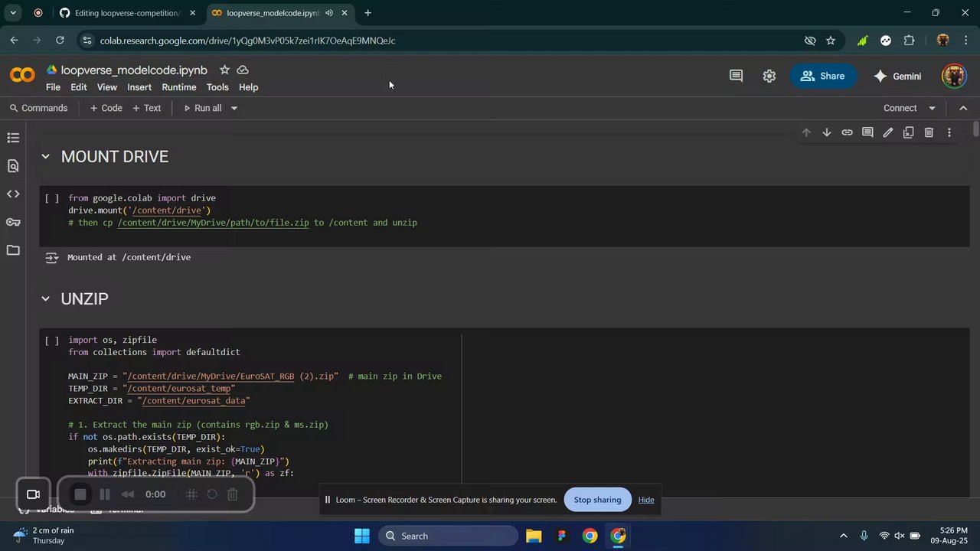View site information in address bar
Viewport: 980px width, 551px height.
(x=87, y=41)
